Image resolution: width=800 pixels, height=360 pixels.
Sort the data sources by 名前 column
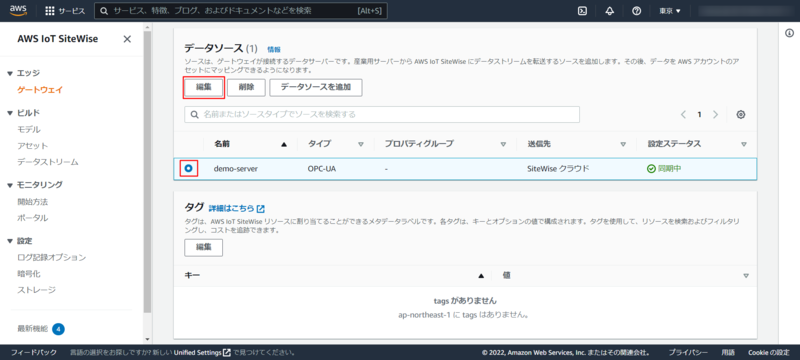284,144
